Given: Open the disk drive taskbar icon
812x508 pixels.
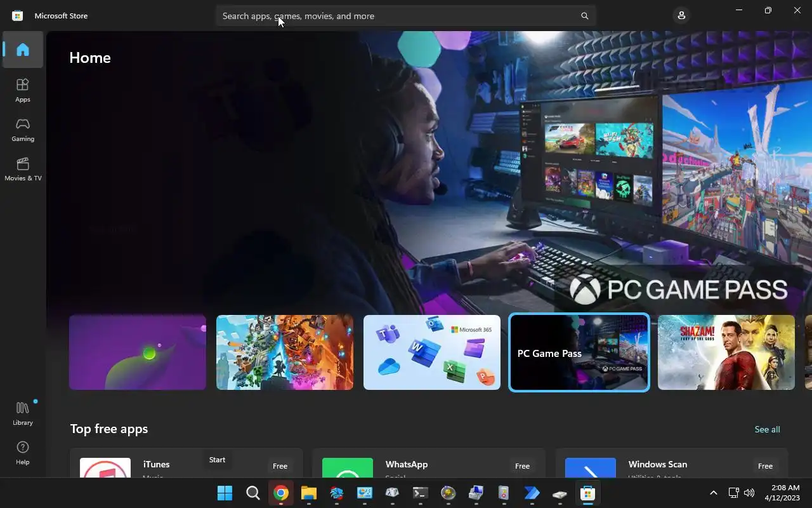Looking at the screenshot, I should [x=560, y=493].
